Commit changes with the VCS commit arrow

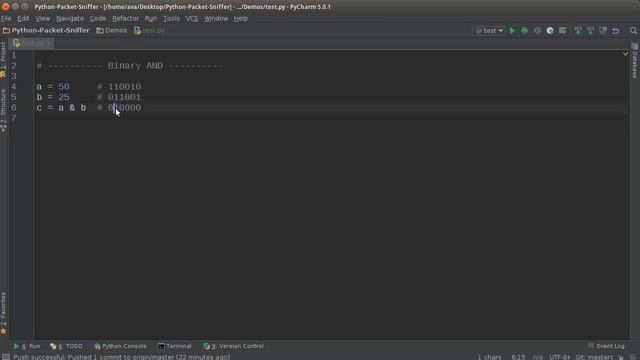click(x=590, y=31)
